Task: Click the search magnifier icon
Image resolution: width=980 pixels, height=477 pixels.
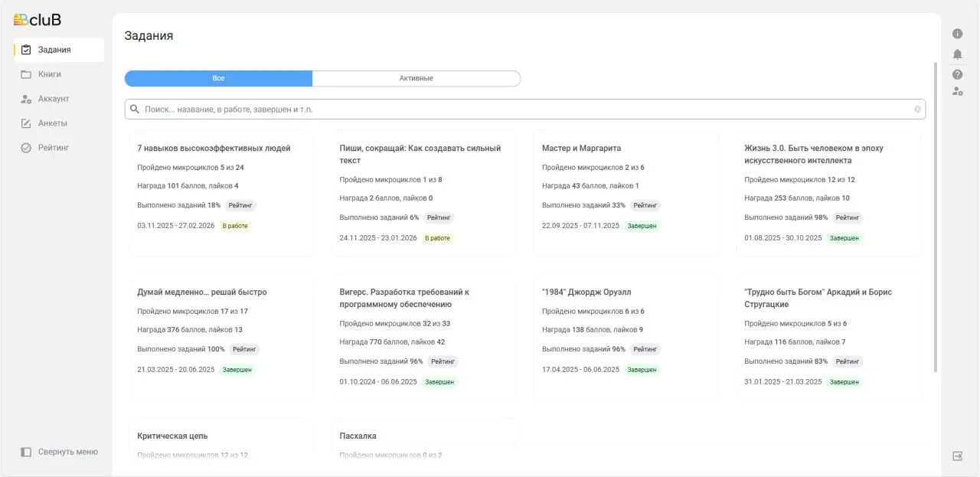Action: point(135,109)
